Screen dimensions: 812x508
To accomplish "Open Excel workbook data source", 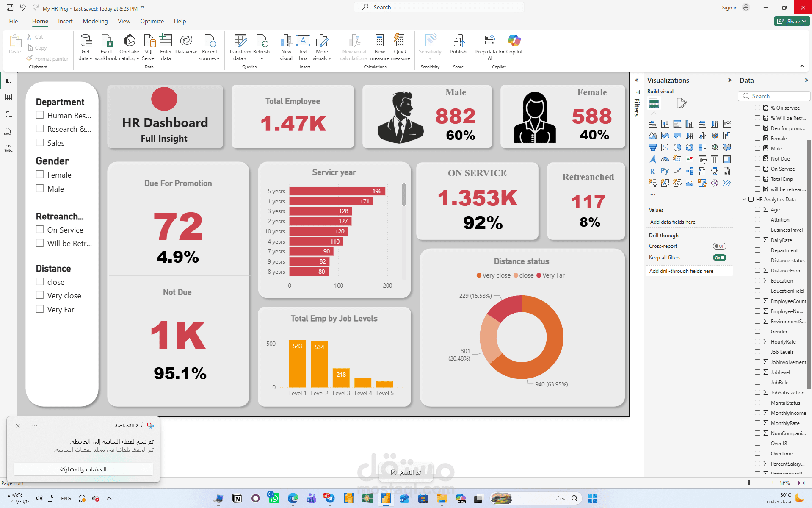I will point(106,47).
